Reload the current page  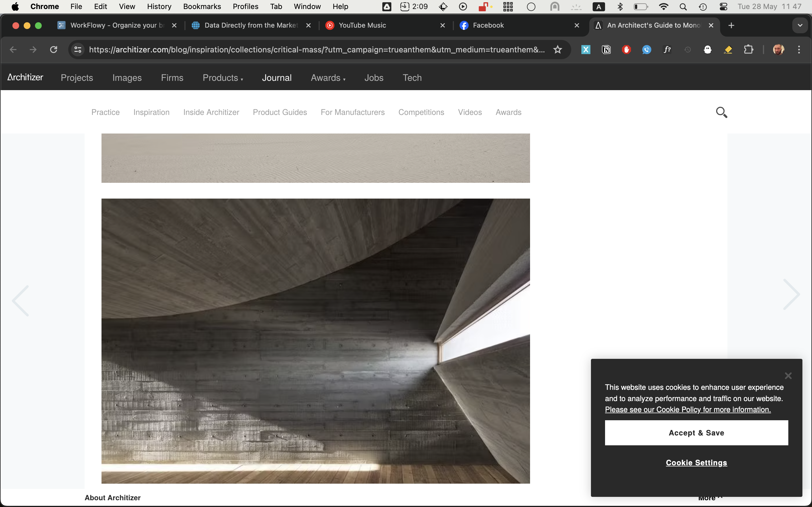click(x=53, y=49)
